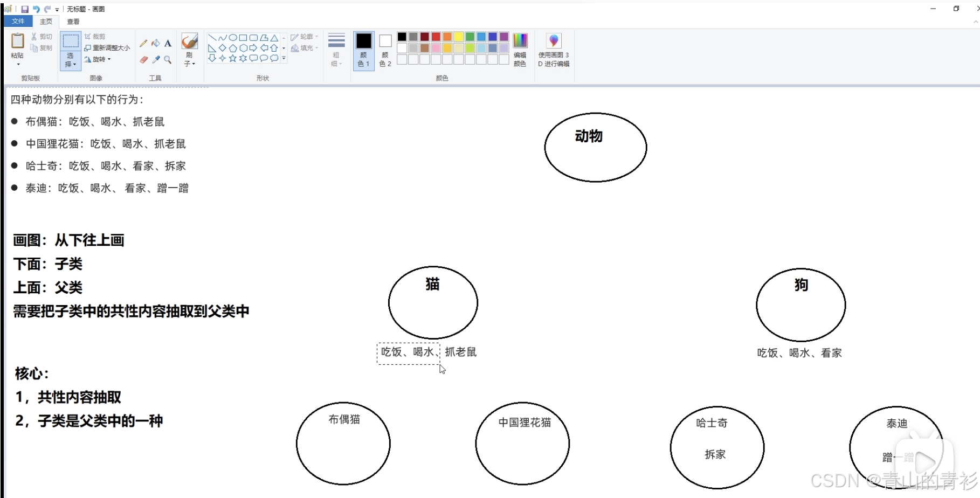Expand the Paste (粘贴) dropdown arrow

pyautogui.click(x=18, y=64)
